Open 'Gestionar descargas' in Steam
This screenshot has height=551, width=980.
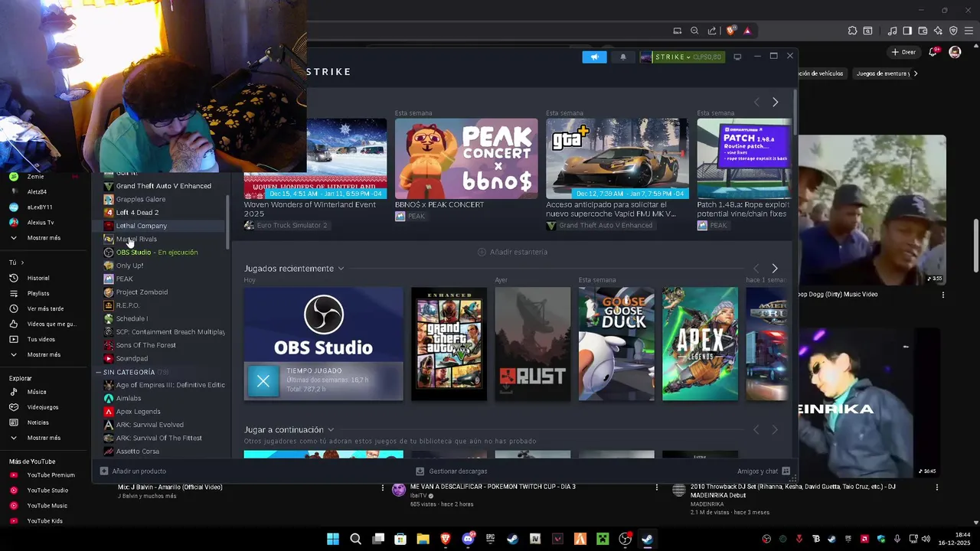[x=451, y=471]
